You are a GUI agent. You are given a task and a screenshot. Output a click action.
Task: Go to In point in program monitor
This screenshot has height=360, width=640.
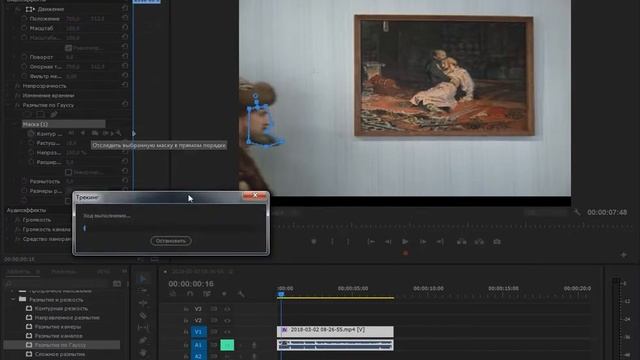tap(371, 242)
